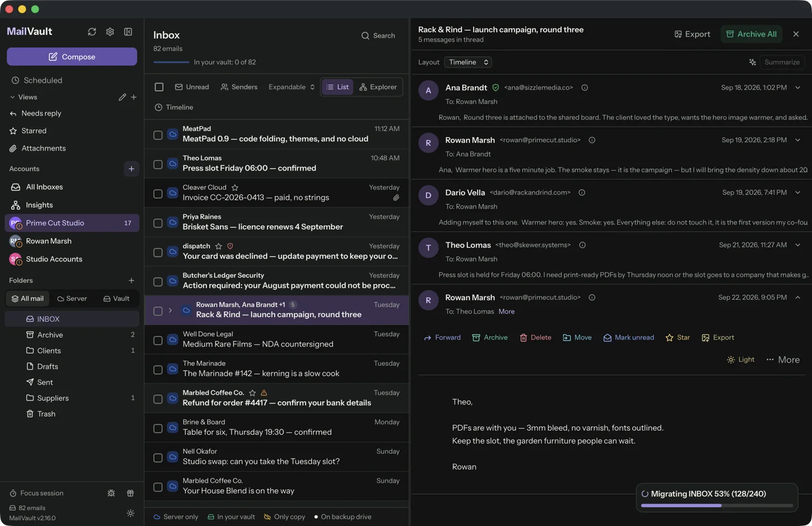Screen dimensions: 812x526
Task: Click server cloud icon on MeatPad email
Action: [173, 134]
